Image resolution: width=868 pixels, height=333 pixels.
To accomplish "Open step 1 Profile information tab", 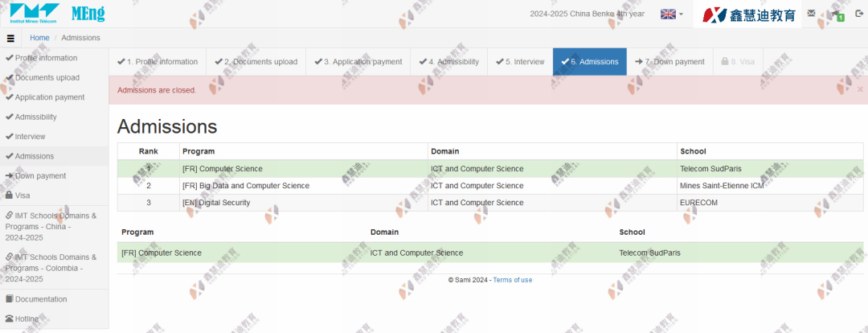I will coord(158,61).
